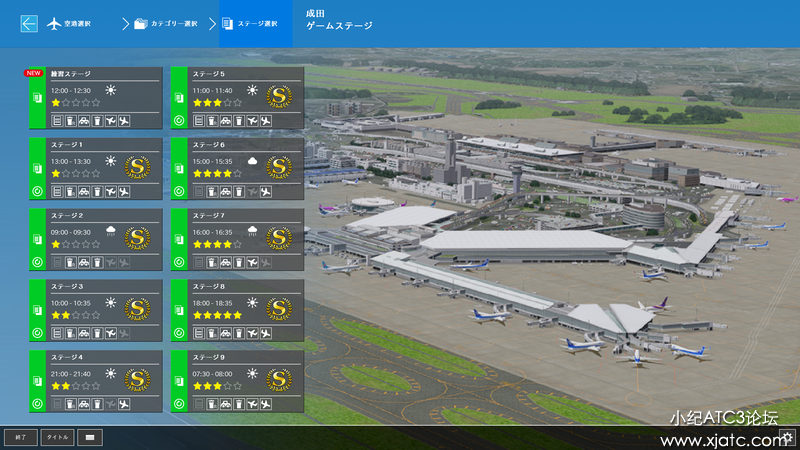Open the ステージ2 card title
This screenshot has height=450, width=800.
[x=67, y=215]
